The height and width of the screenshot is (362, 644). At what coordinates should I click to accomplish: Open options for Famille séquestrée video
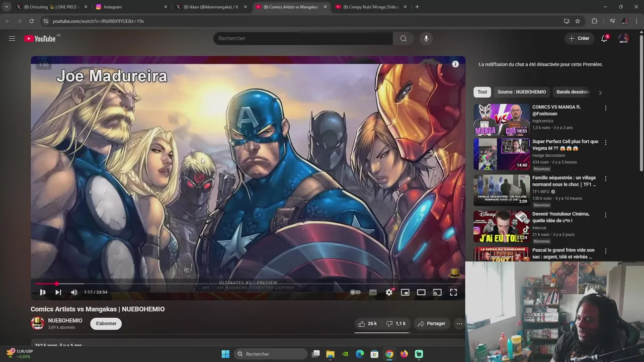pos(606,179)
